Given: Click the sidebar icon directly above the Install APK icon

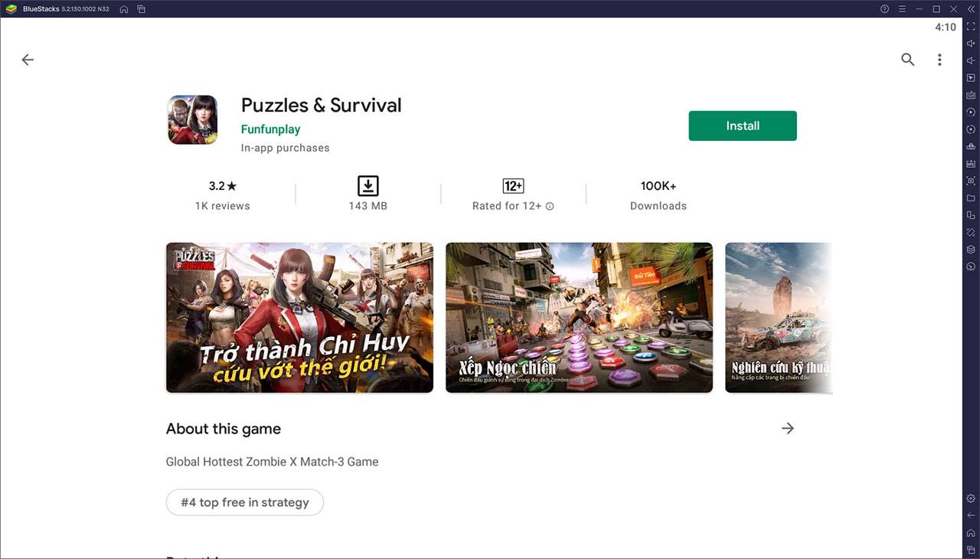Looking at the screenshot, I should (971, 146).
